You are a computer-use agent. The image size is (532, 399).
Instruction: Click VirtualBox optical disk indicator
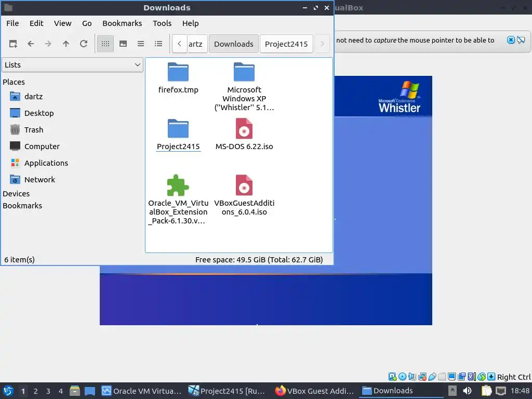tap(403, 377)
